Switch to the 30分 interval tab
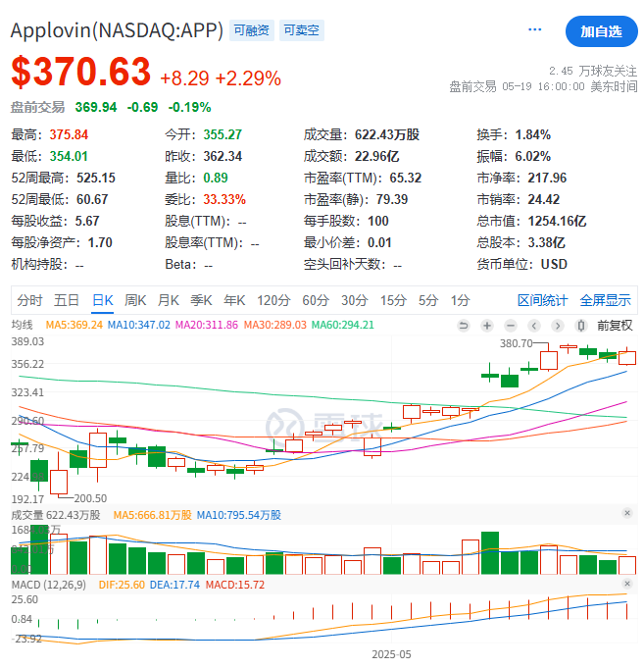 (354, 300)
